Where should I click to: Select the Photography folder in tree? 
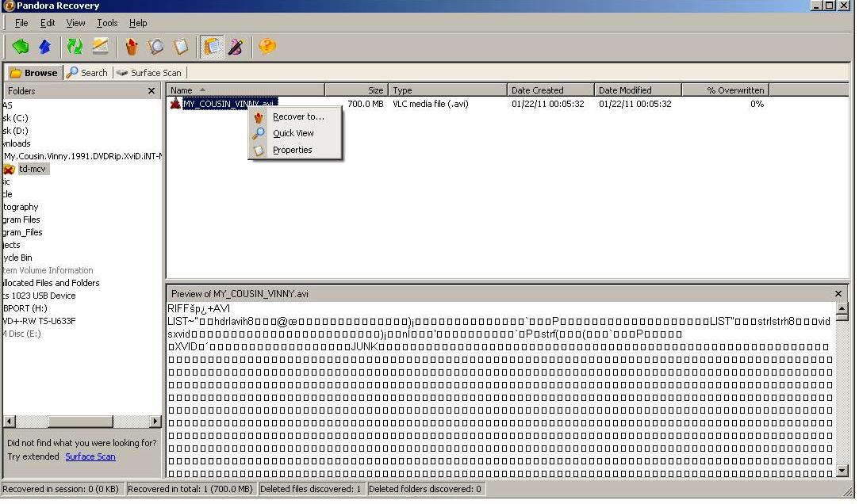click(21, 207)
